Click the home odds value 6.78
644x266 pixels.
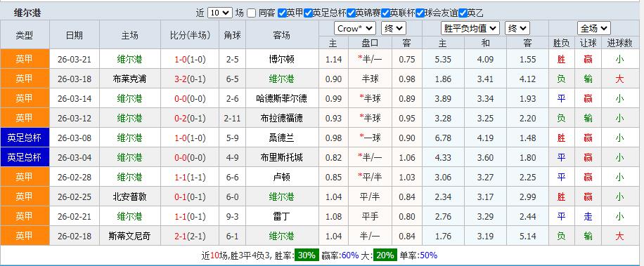(443, 138)
